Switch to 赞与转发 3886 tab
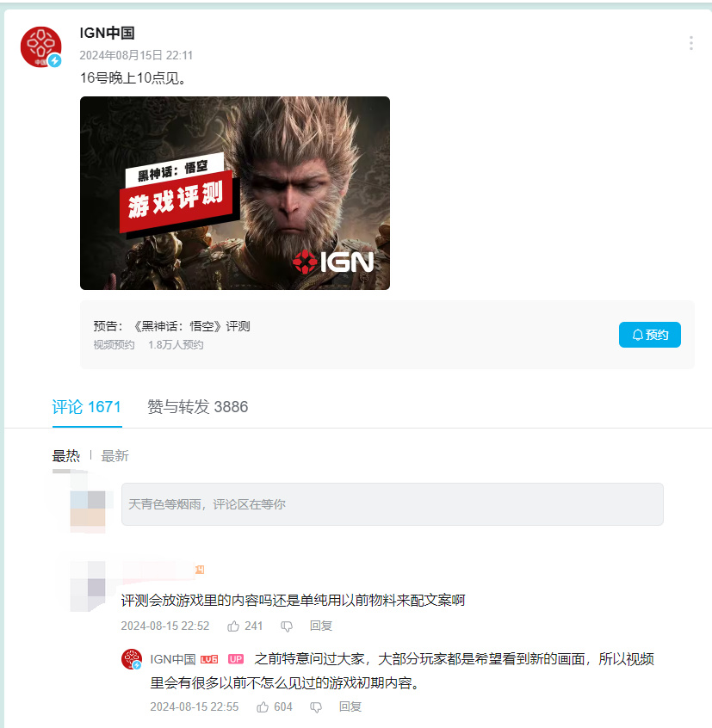 198,407
